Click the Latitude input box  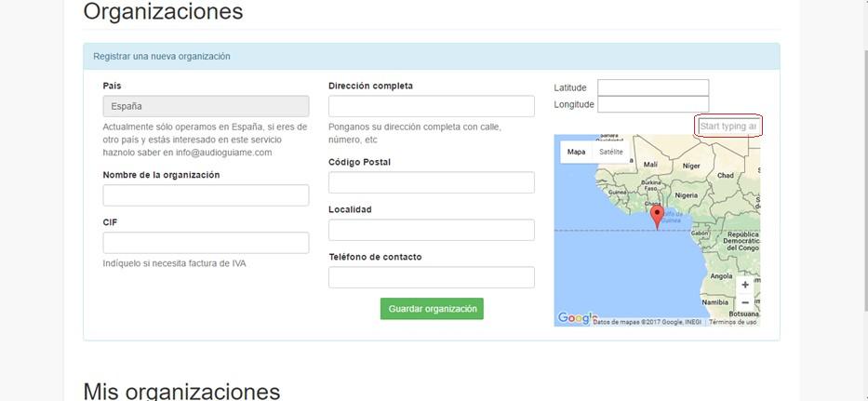point(652,87)
